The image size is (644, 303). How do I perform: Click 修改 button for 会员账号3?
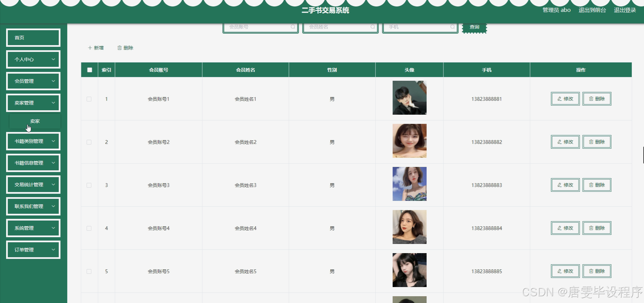pyautogui.click(x=565, y=185)
